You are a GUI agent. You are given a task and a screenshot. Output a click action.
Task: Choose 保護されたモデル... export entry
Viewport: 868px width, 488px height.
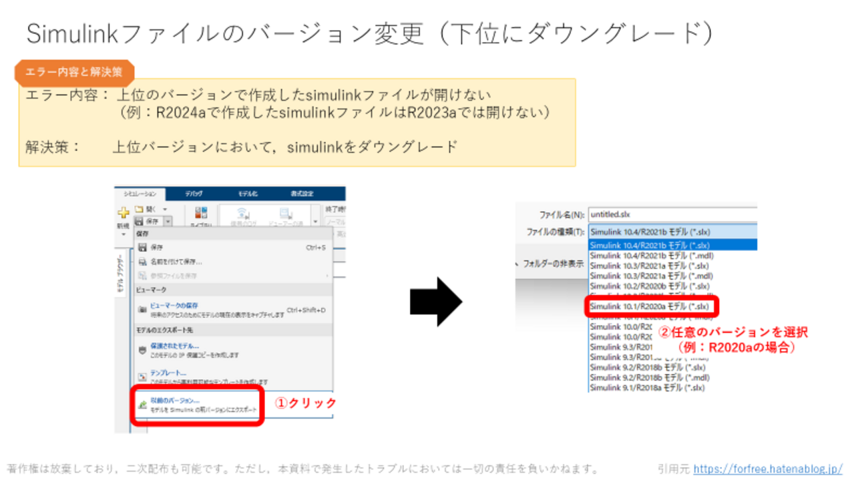[232, 350]
